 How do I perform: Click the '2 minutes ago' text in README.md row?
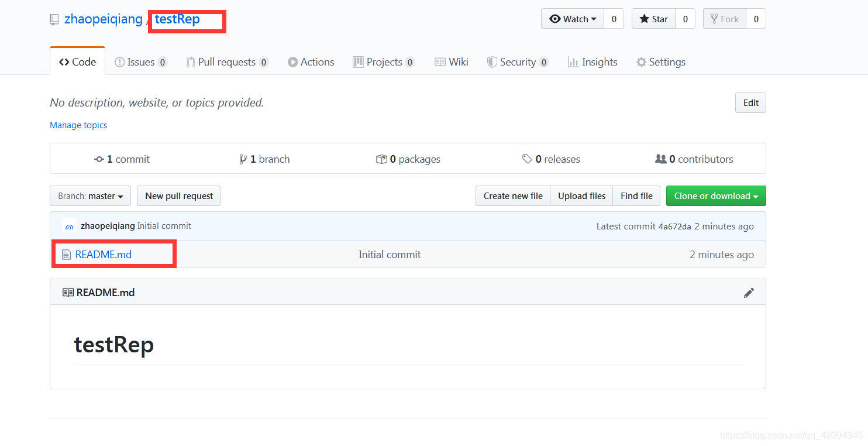point(722,255)
